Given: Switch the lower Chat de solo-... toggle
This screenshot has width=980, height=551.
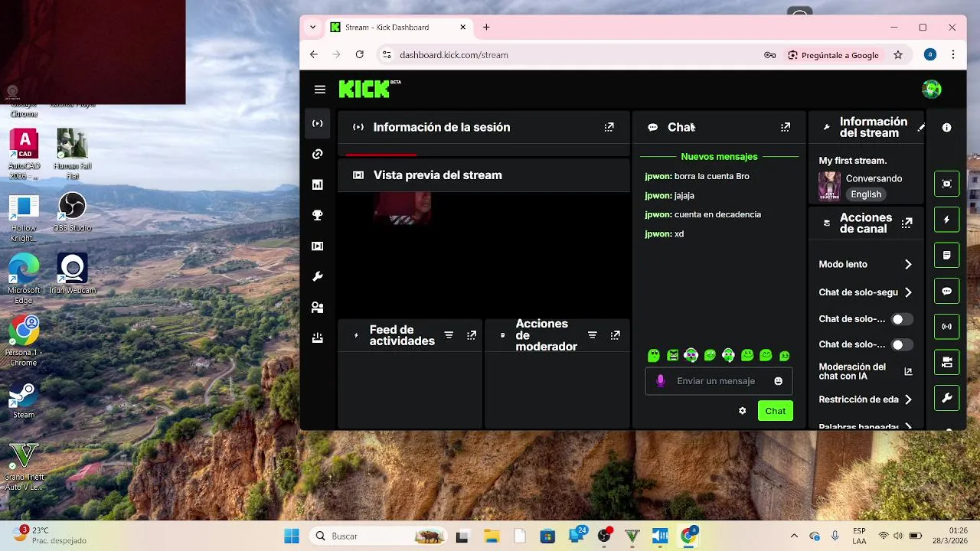Looking at the screenshot, I should pyautogui.click(x=901, y=344).
